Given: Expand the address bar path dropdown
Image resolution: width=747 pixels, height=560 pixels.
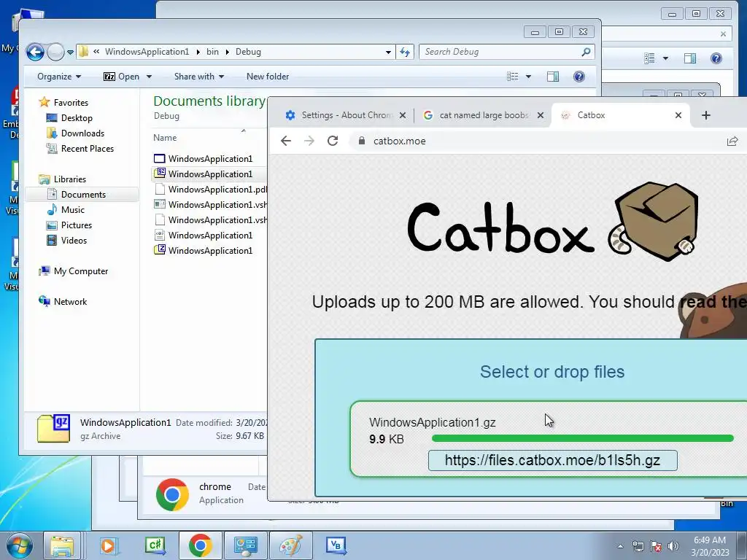Looking at the screenshot, I should point(388,52).
